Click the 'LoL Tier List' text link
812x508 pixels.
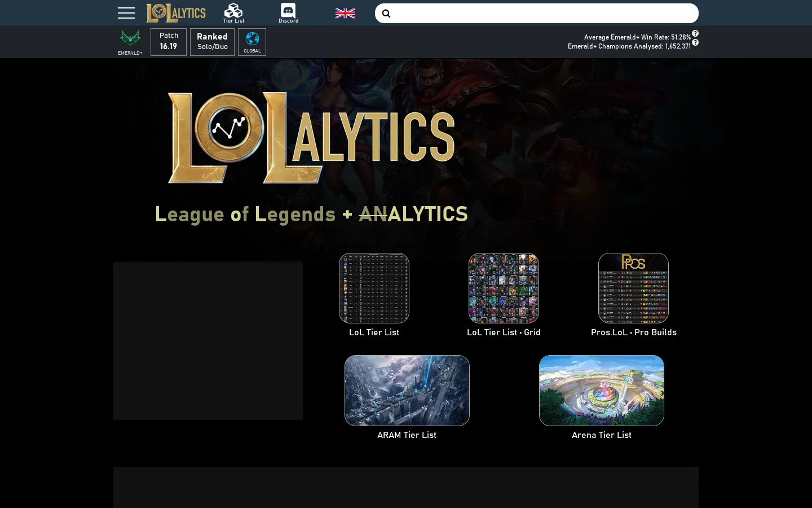[374, 332]
